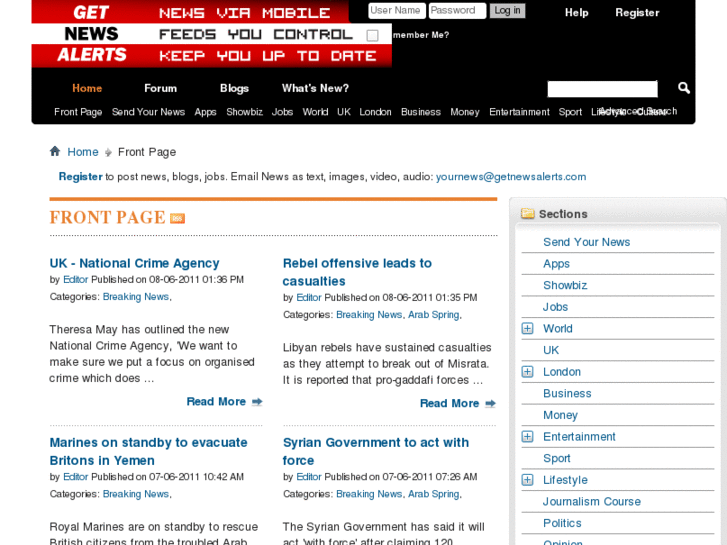The image size is (727, 545).
Task: Click Read More under Rebel offensive article
Action: [449, 404]
